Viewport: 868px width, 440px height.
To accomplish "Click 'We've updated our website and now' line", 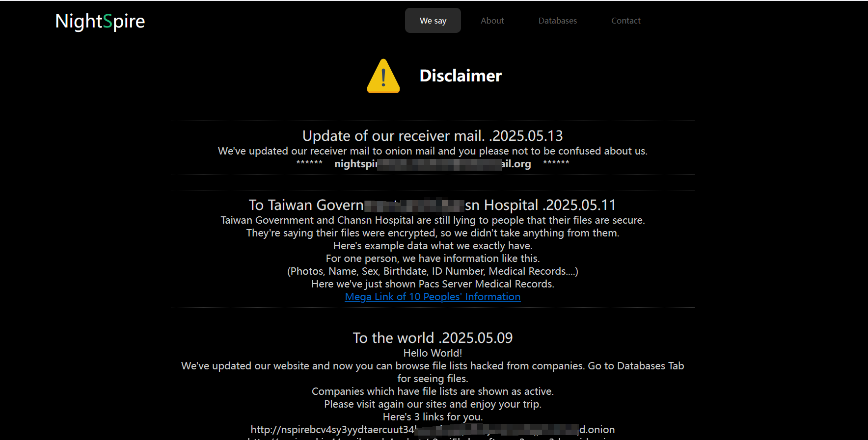I will [x=433, y=366].
